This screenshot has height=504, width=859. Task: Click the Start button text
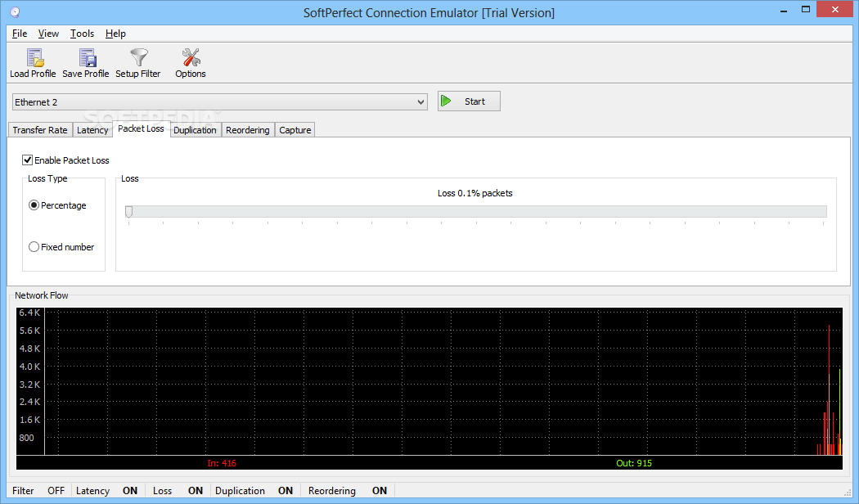pos(474,101)
